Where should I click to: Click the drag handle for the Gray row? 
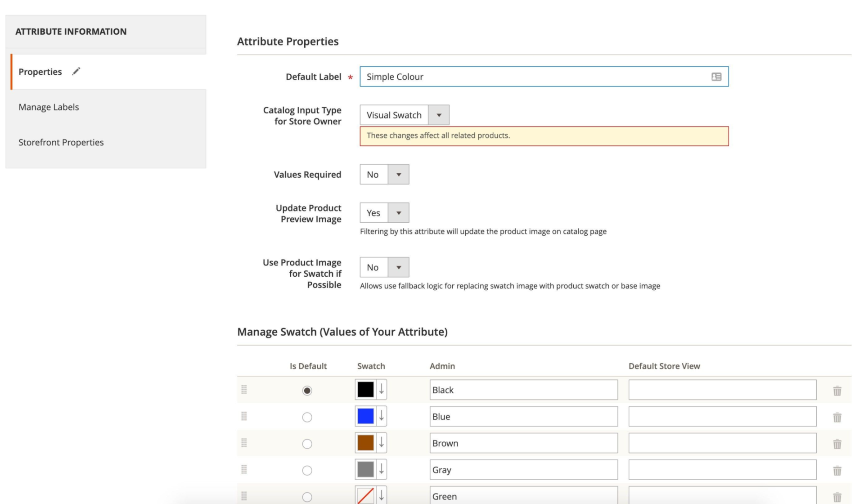pyautogui.click(x=244, y=470)
